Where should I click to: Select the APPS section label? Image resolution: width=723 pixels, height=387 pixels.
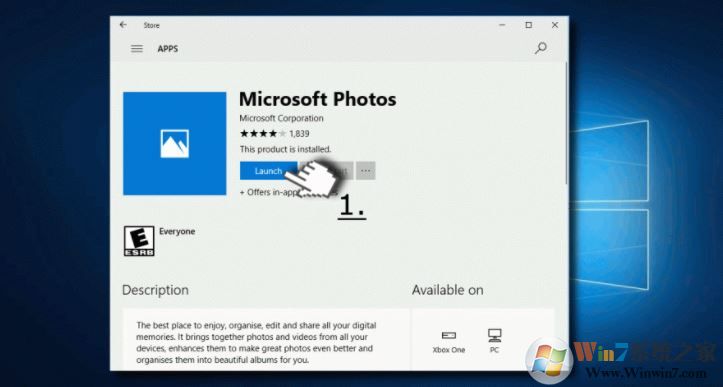[x=168, y=49]
